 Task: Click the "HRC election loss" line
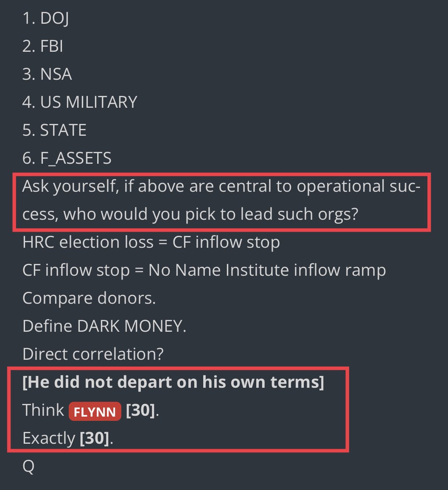tap(151, 242)
